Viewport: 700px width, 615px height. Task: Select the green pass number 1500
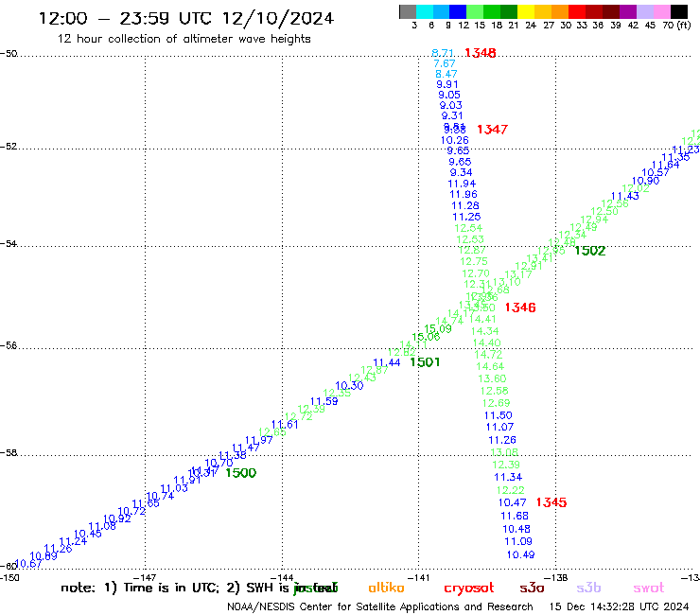coord(240,473)
